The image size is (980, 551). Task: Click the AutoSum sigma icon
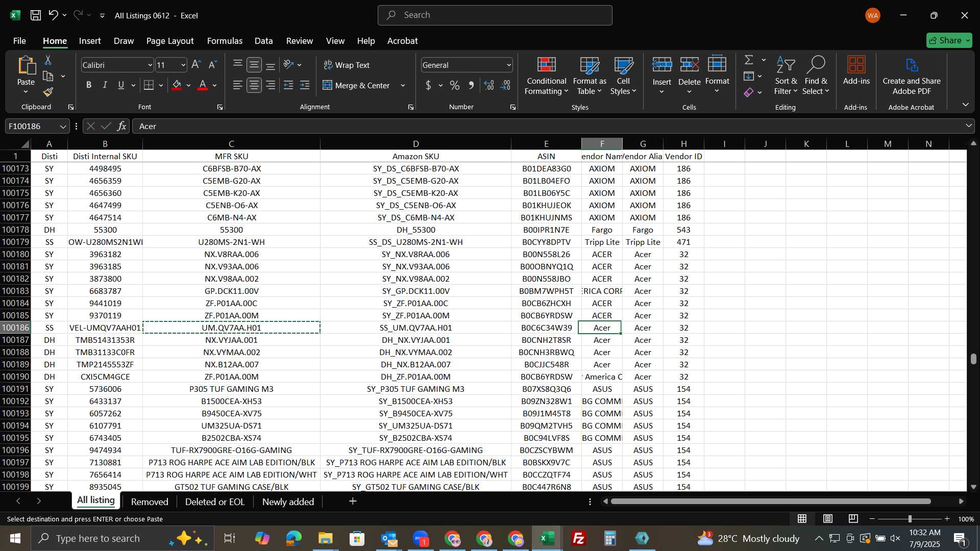coord(749,60)
